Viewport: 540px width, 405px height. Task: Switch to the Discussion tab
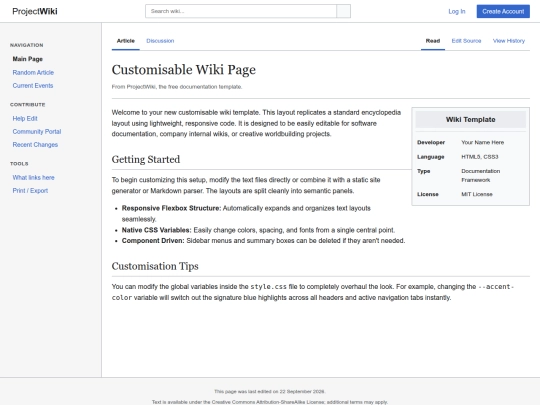(x=160, y=41)
